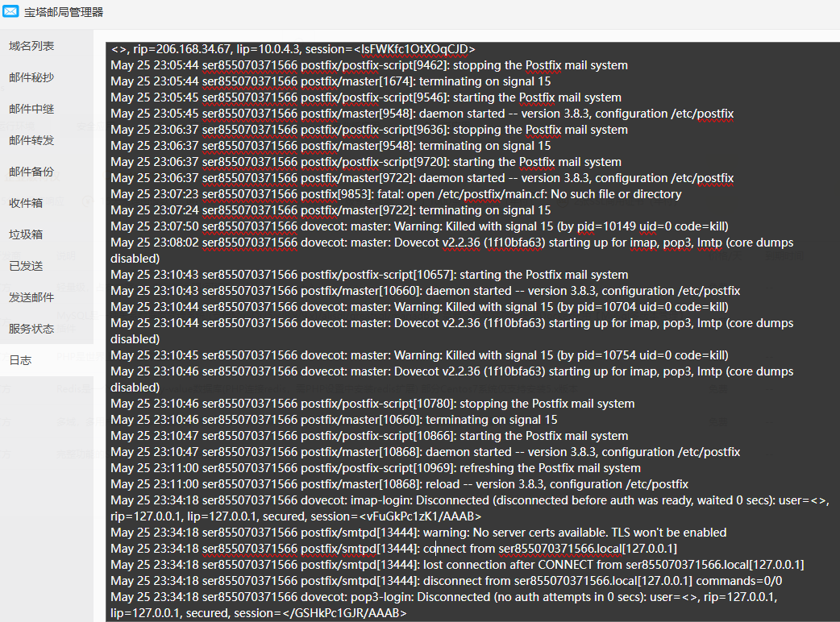This screenshot has width=840, height=622.
Task: Click the log line 'master[10868]: daemon started'
Action: (x=426, y=452)
